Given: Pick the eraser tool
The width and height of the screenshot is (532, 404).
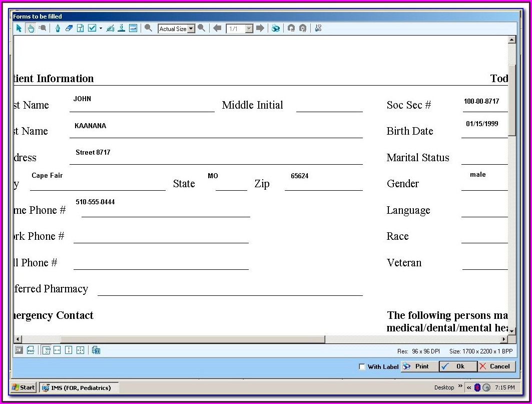Looking at the screenshot, I should (x=69, y=29).
